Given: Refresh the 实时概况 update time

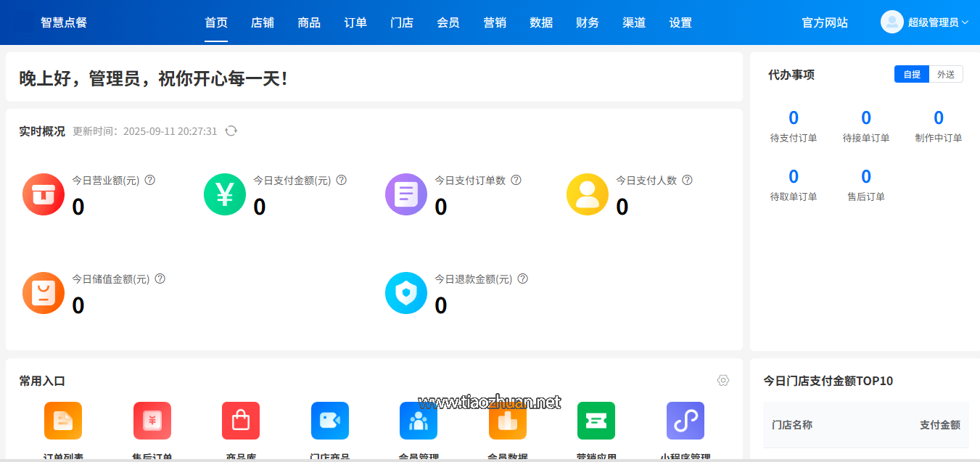Looking at the screenshot, I should pos(231,131).
